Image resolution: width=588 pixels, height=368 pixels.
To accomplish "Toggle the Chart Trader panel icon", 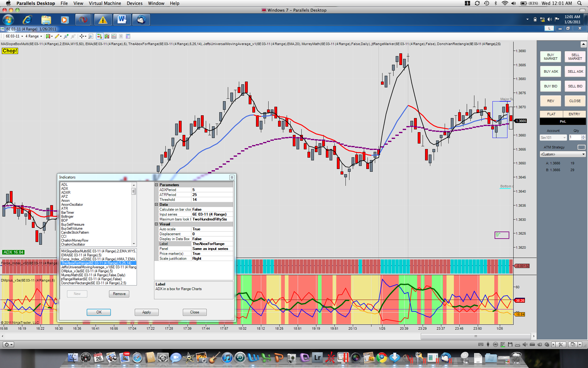I will click(x=100, y=36).
